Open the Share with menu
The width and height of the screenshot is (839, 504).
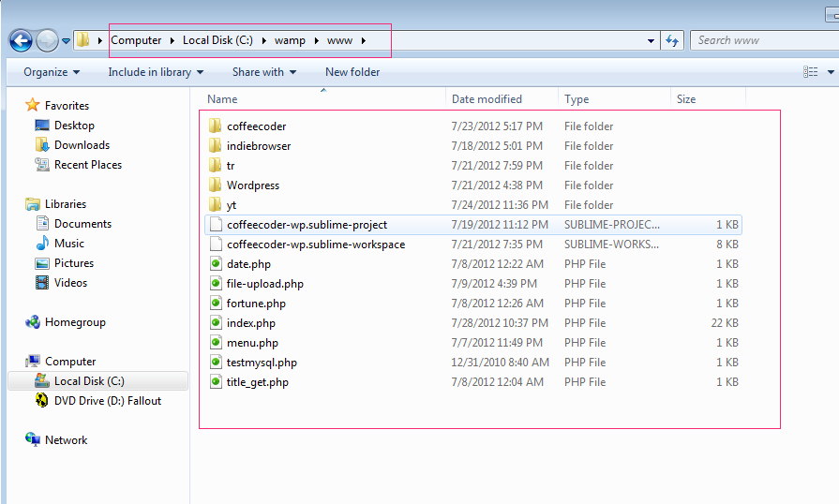[264, 72]
